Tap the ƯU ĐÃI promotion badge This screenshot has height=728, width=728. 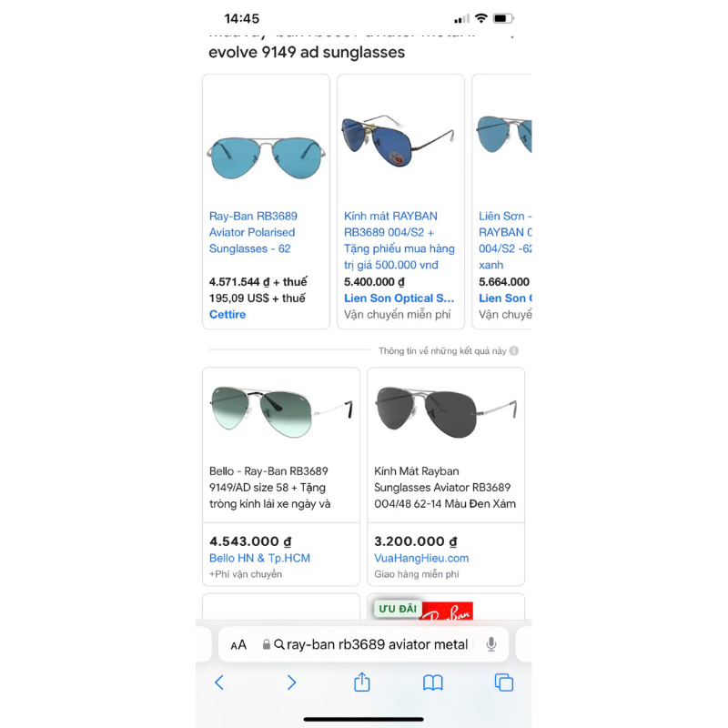pos(398,609)
